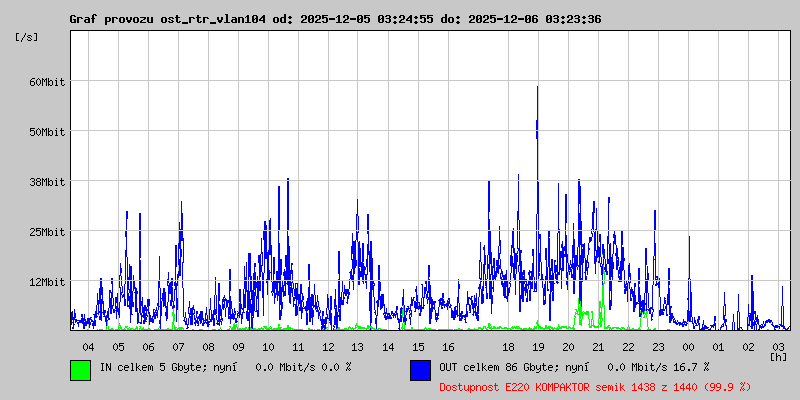This screenshot has height=400, width=800.
Task: Click the [h] hours unit label
Action: coord(778,356)
